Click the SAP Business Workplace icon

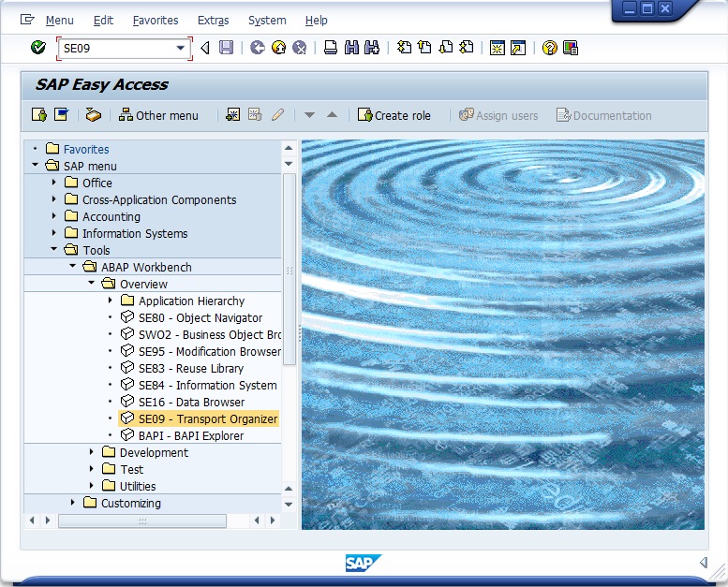click(94, 114)
